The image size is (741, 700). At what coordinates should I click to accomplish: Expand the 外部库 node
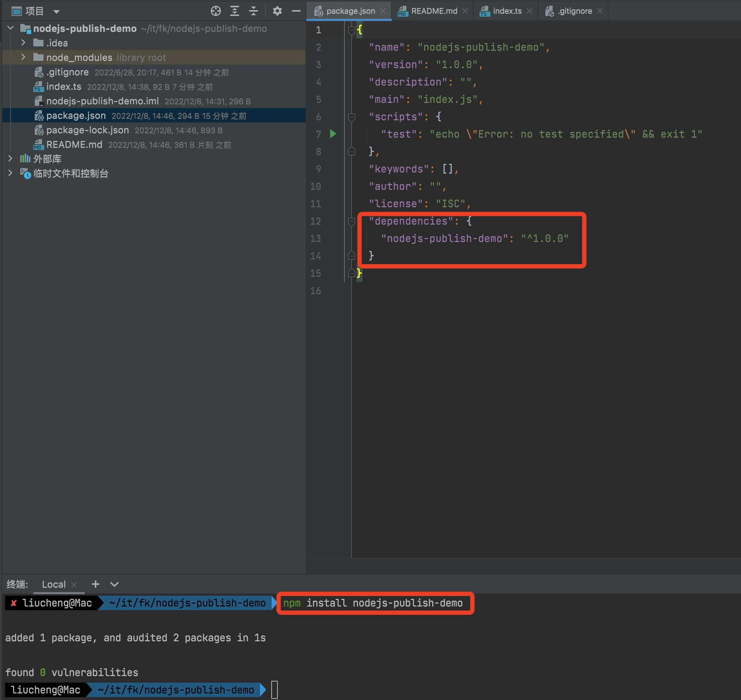click(x=10, y=159)
